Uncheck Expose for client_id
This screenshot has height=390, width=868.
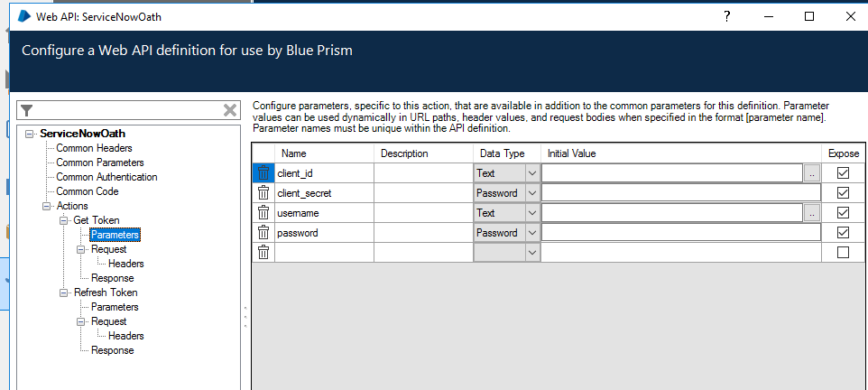(x=843, y=172)
